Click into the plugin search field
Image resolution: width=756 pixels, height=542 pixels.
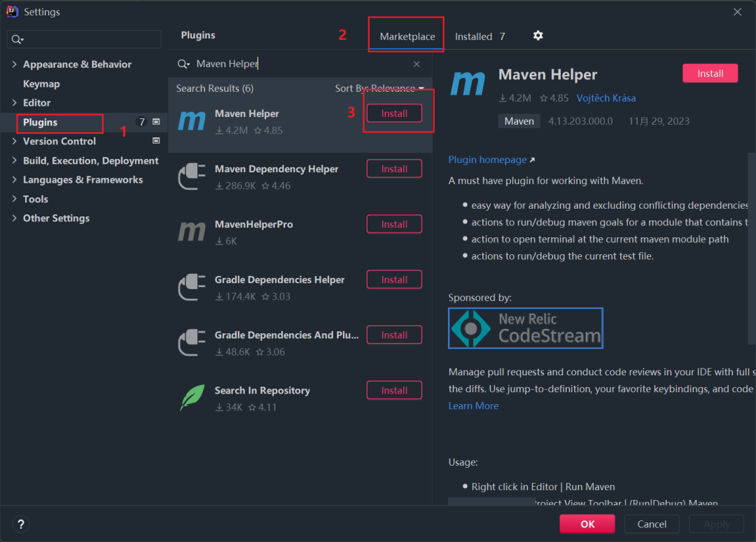pyautogui.click(x=301, y=64)
